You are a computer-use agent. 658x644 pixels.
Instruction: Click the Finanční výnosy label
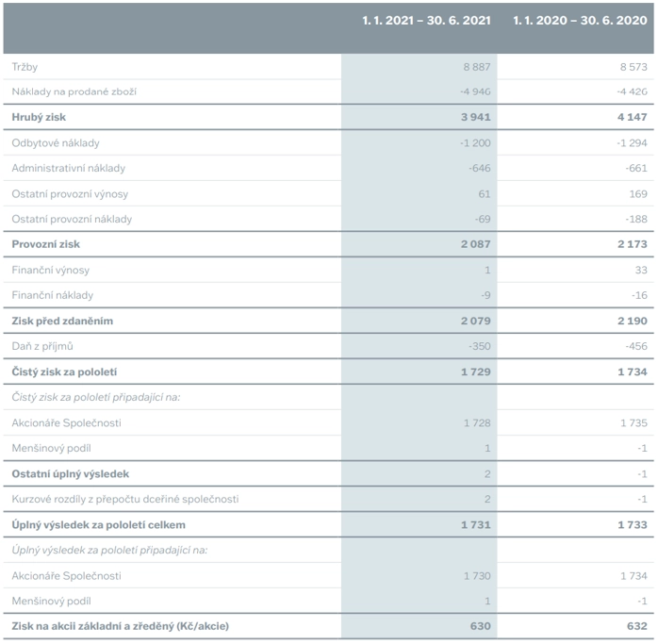(x=51, y=270)
